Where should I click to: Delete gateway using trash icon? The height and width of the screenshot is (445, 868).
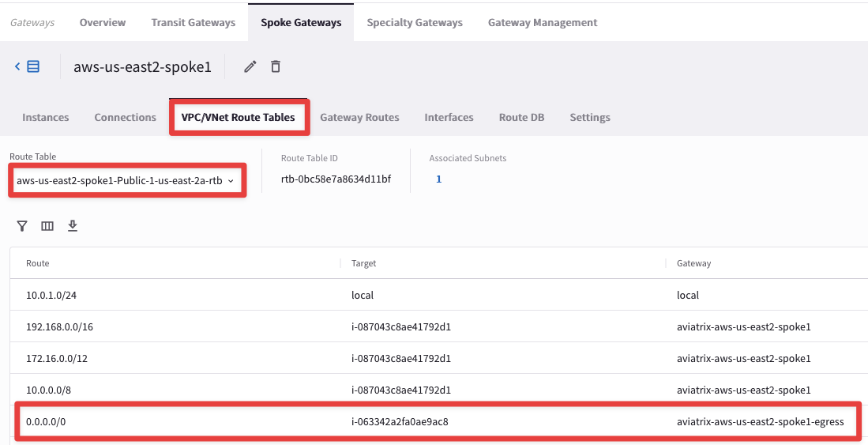click(276, 67)
